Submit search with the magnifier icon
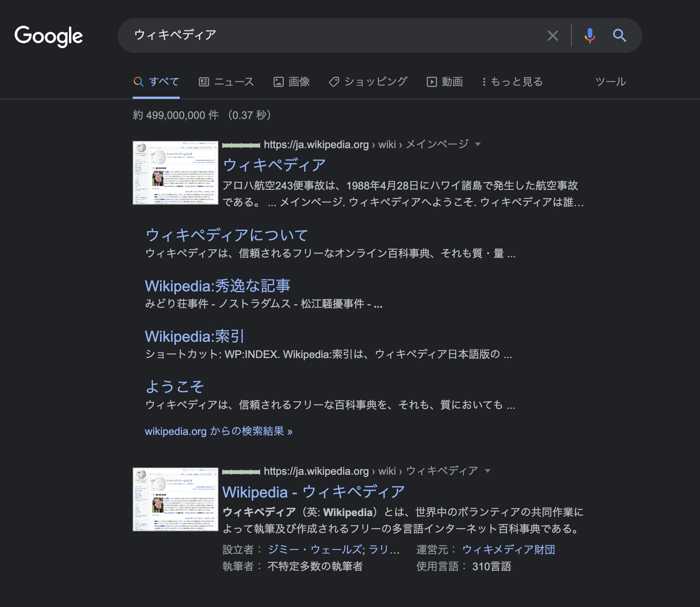 [x=620, y=36]
